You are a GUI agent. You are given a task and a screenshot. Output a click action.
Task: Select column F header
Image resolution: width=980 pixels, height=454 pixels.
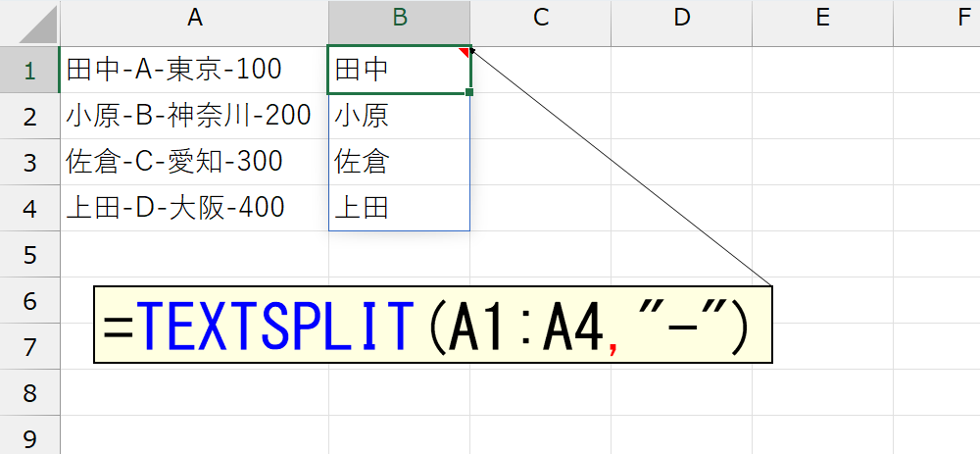[937, 23]
